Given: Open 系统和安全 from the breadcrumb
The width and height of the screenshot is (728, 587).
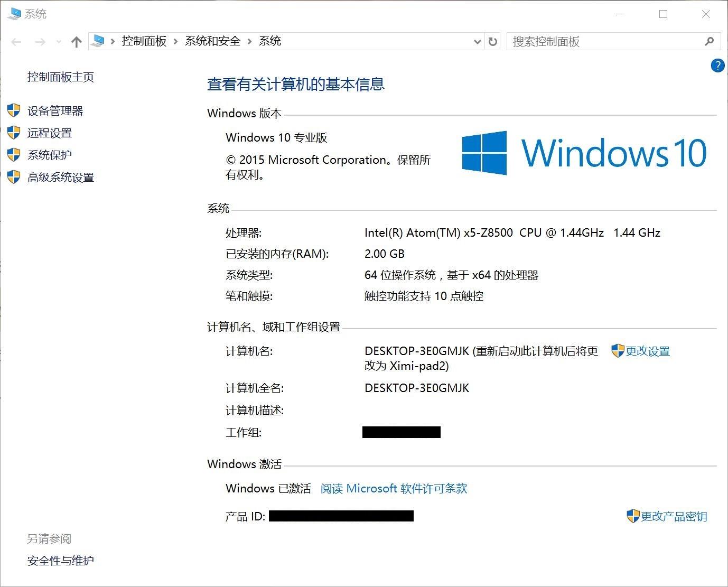Looking at the screenshot, I should pos(212,41).
